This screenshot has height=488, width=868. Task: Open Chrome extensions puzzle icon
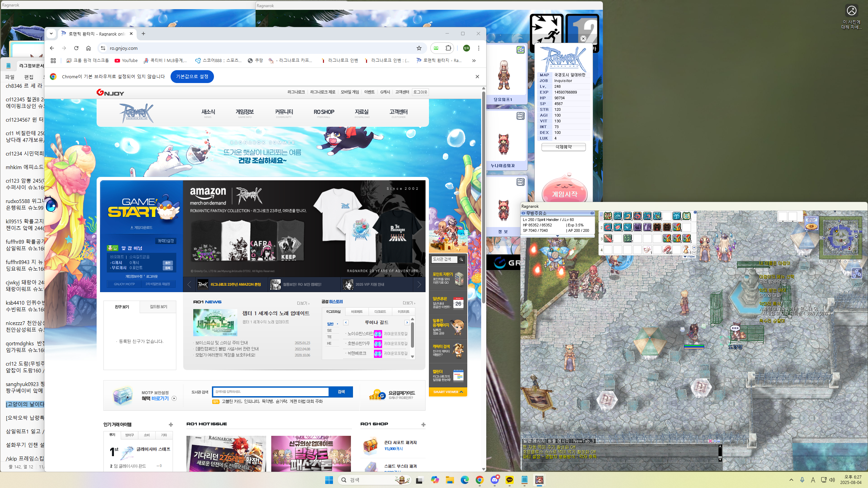(x=448, y=48)
